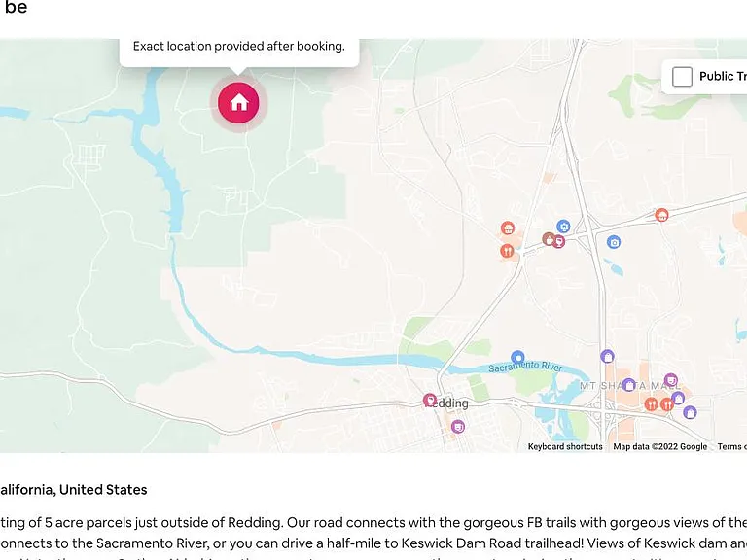Click theater masks marker near Mt Shasta Mall
747x560 pixels.
671,380
